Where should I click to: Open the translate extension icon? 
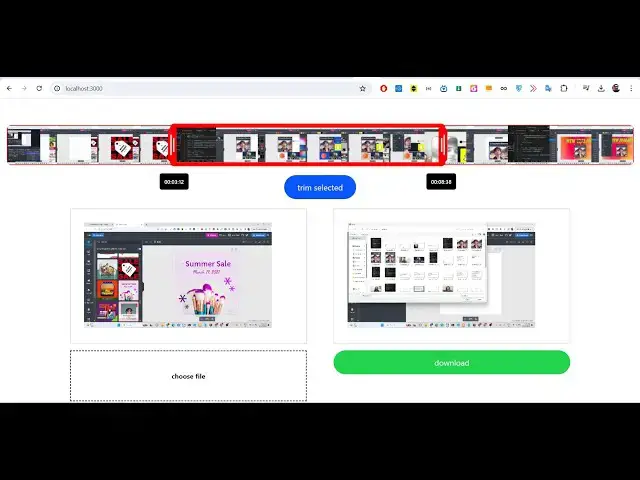548,88
